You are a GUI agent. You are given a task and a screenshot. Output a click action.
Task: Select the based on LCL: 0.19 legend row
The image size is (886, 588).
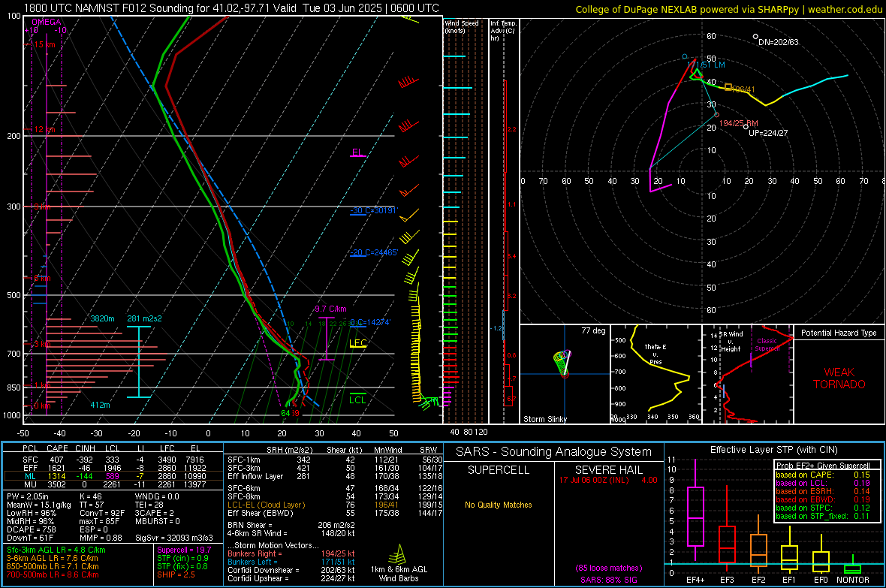pos(823,483)
